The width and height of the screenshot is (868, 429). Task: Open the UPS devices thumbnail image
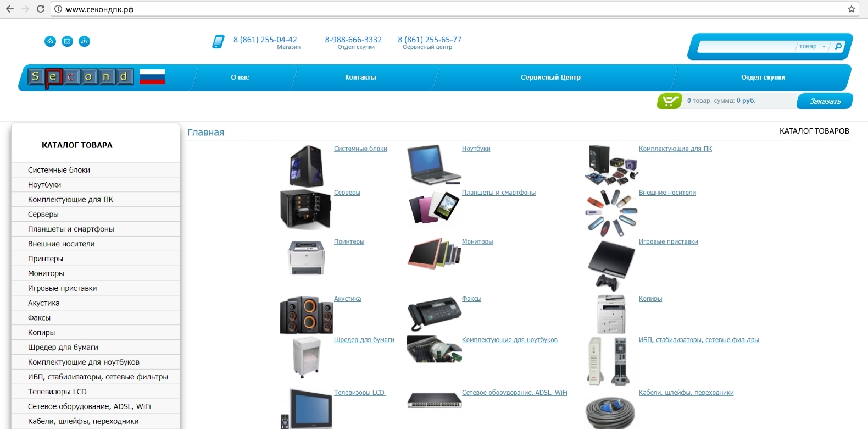coord(608,361)
